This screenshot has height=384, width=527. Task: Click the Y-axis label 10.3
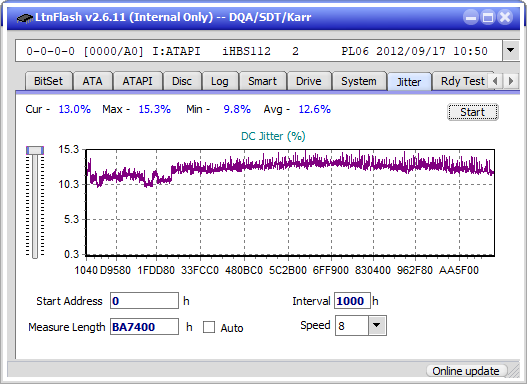tap(69, 184)
